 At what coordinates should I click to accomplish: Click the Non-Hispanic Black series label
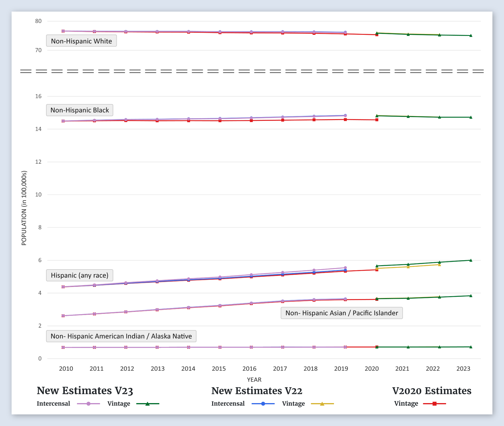pos(80,110)
